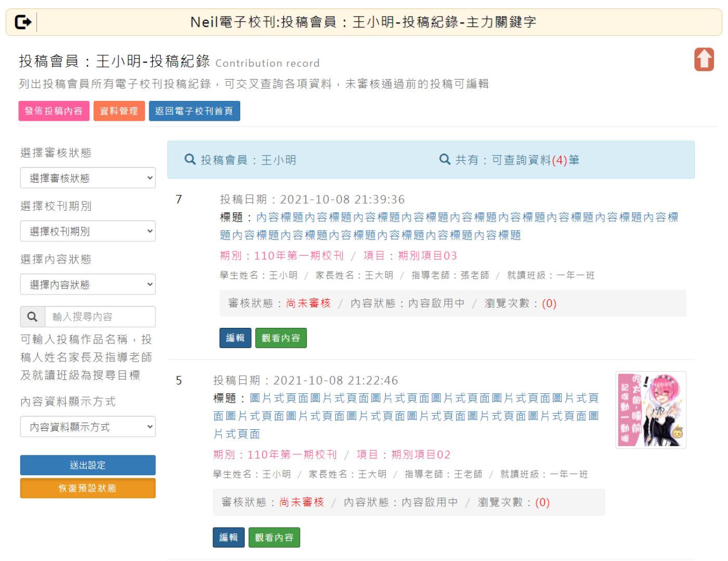Click the orange scroll-to-top arrow icon

point(704,59)
